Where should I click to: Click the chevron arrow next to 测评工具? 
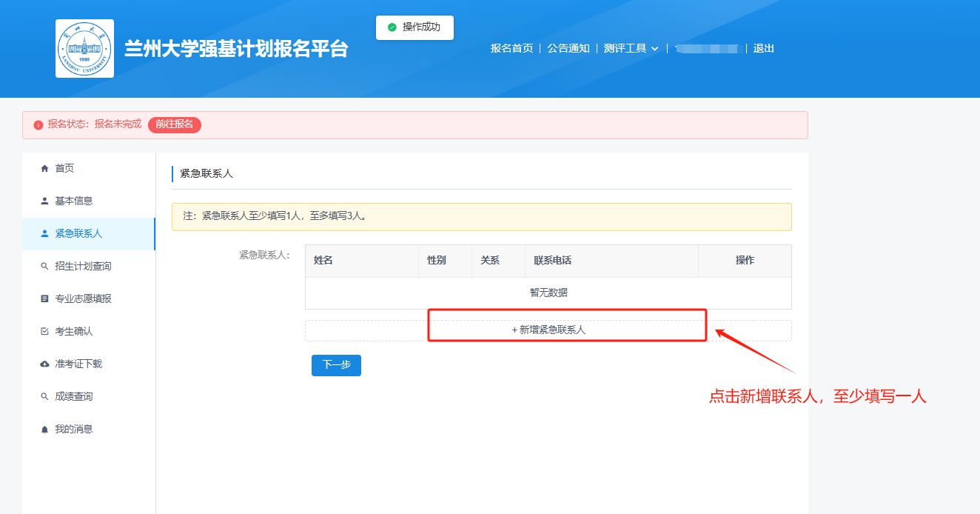[x=654, y=49]
